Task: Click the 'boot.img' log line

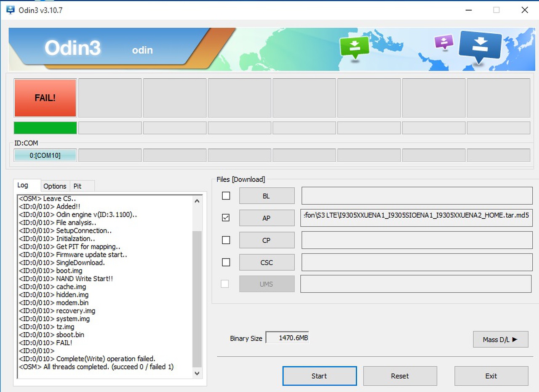Action: [51, 271]
